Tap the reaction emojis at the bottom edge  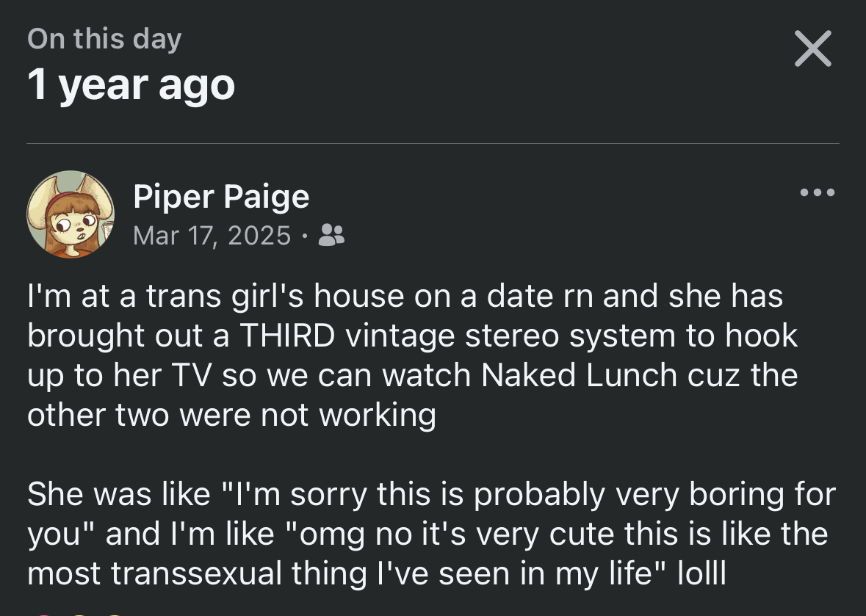pos(73,612)
